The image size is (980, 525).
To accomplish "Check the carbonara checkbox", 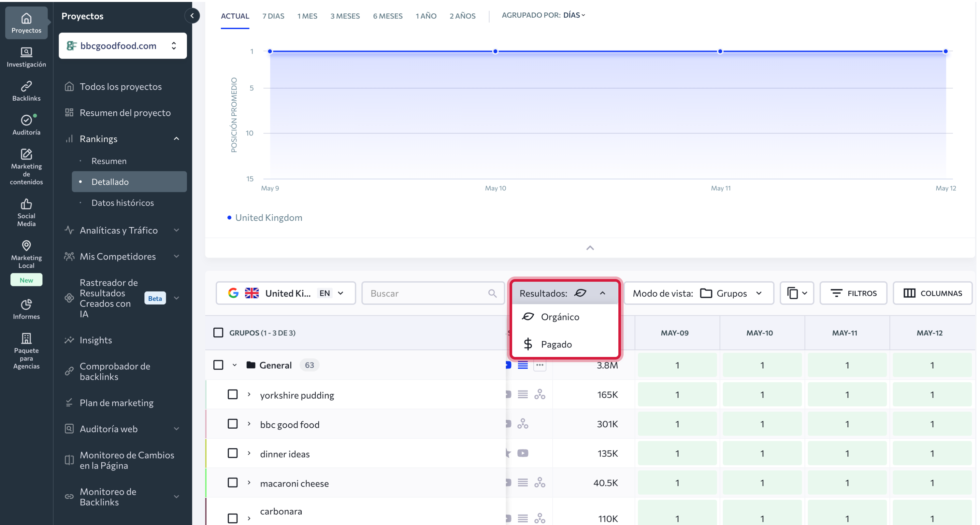I will [x=232, y=518].
